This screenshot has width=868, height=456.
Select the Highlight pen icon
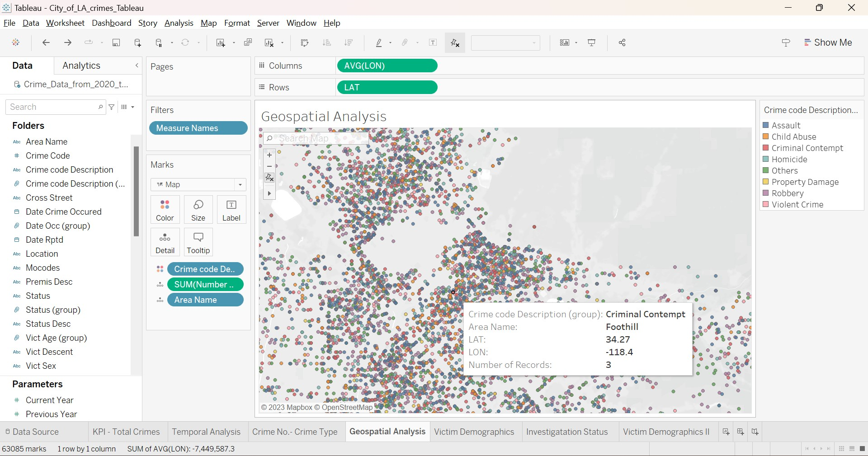pyautogui.click(x=380, y=42)
